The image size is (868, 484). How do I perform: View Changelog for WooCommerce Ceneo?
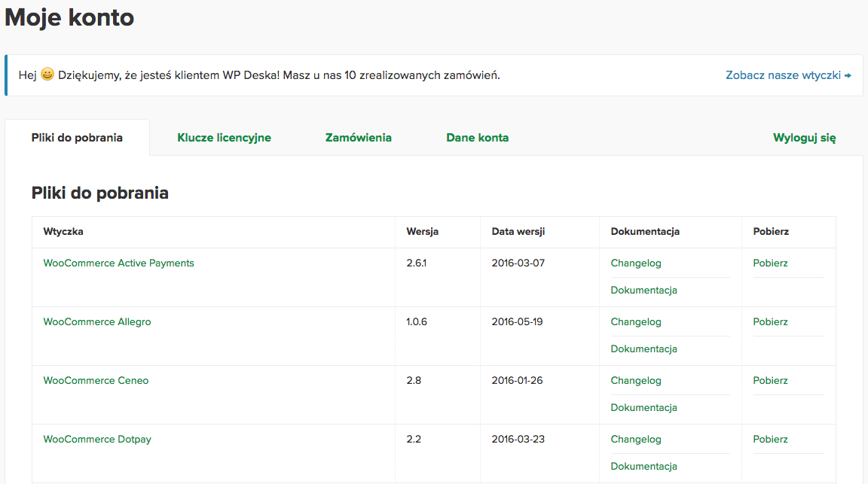[x=635, y=381]
